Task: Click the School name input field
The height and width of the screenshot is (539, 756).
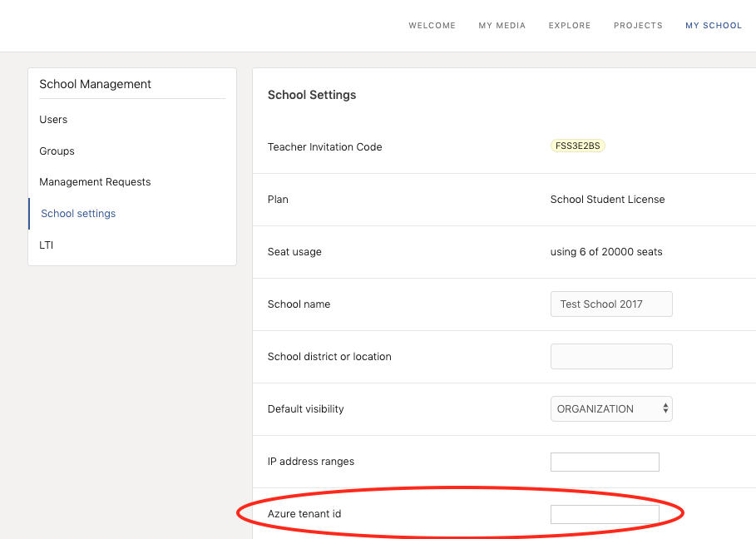Action: [611, 304]
